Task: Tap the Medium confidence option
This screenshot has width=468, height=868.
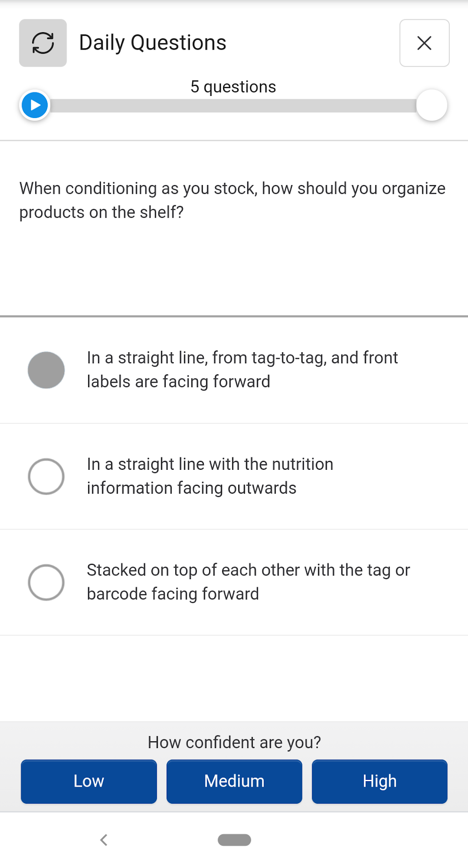Action: coord(234,781)
